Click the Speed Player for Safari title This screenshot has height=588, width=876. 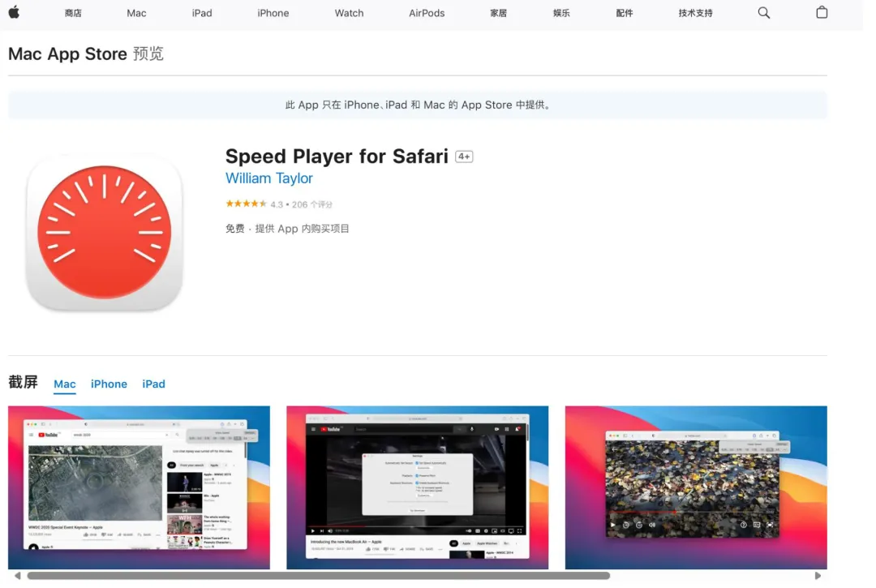(x=337, y=157)
